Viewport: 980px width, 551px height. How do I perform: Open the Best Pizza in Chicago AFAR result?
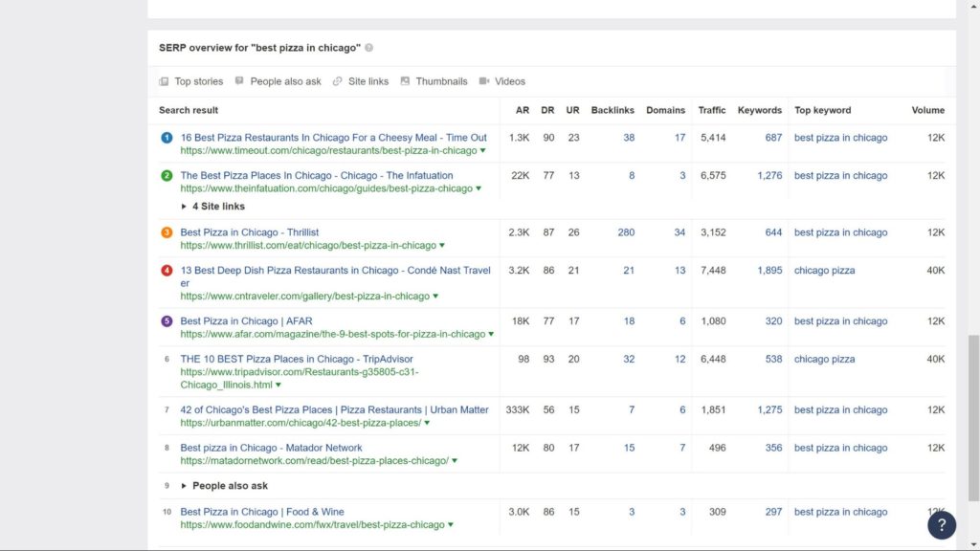(246, 321)
